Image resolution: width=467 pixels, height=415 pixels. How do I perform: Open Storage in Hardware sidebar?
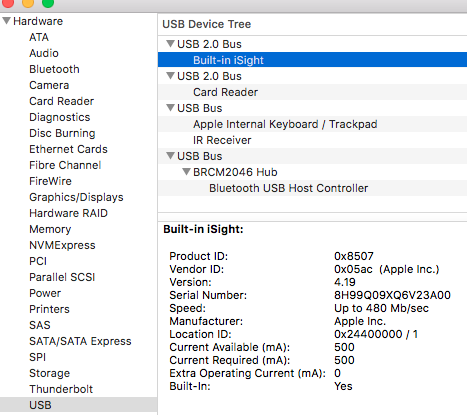click(x=49, y=373)
